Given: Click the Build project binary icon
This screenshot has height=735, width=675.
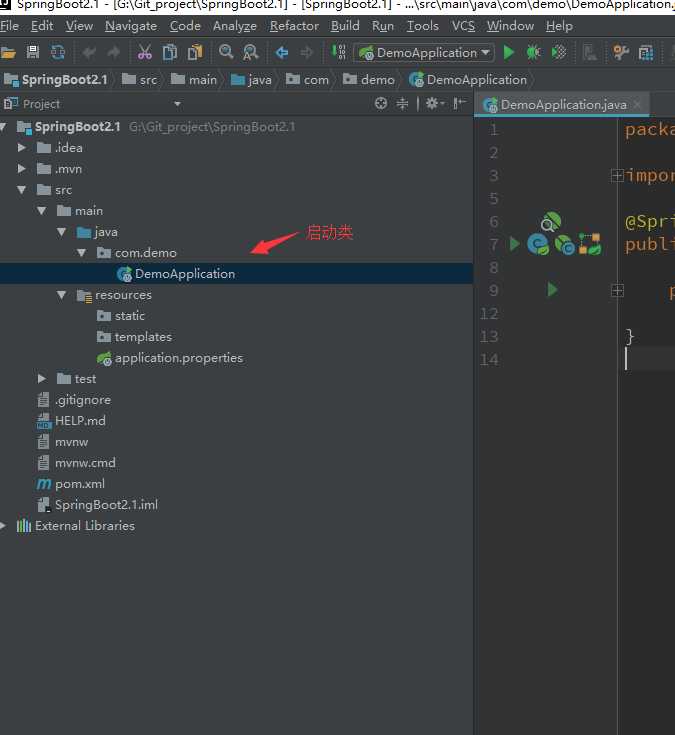Looking at the screenshot, I should pyautogui.click(x=339, y=52).
